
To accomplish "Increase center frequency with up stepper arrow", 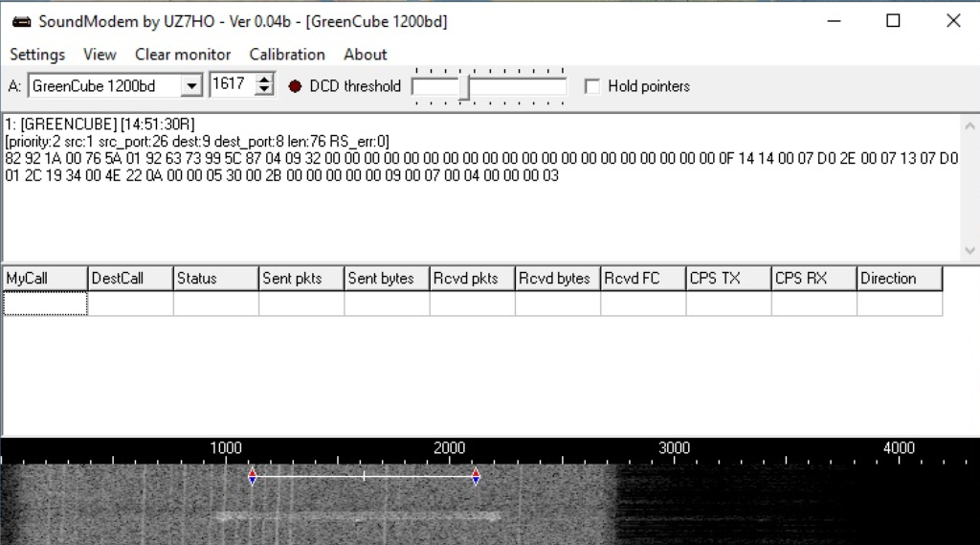I will pos(265,79).
